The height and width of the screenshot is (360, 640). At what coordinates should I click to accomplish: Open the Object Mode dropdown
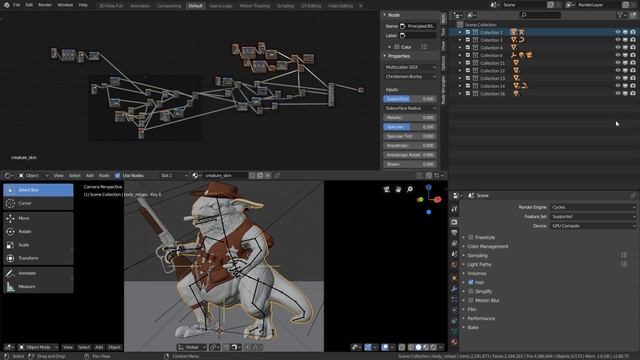click(x=38, y=347)
